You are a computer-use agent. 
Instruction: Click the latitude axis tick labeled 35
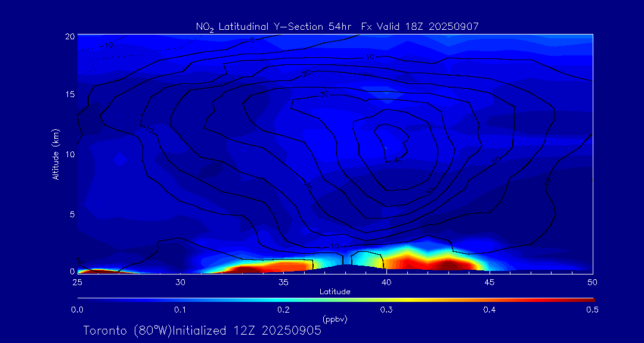click(x=284, y=281)
